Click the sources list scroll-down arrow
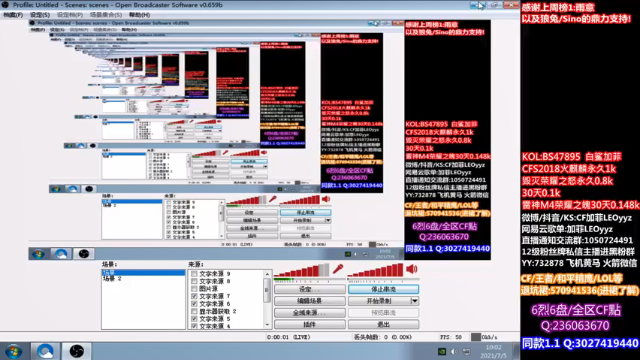This screenshot has height=360, width=640. 267,325
